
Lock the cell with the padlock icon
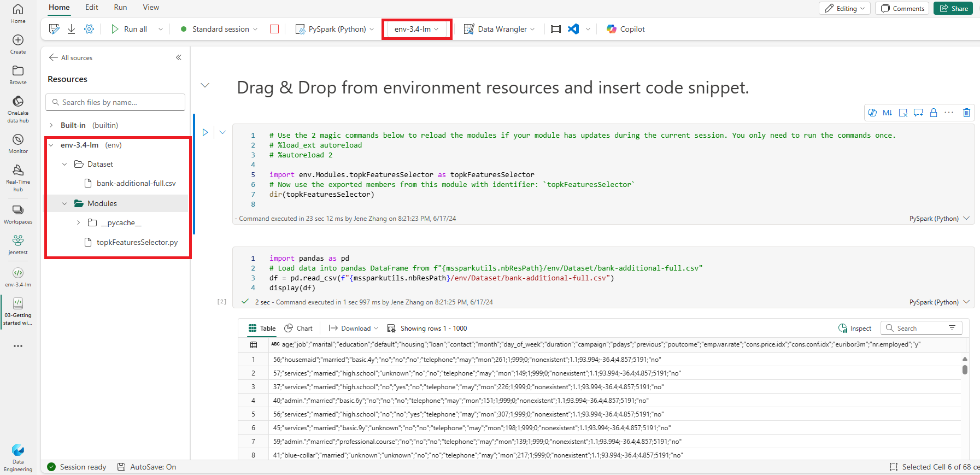point(934,113)
